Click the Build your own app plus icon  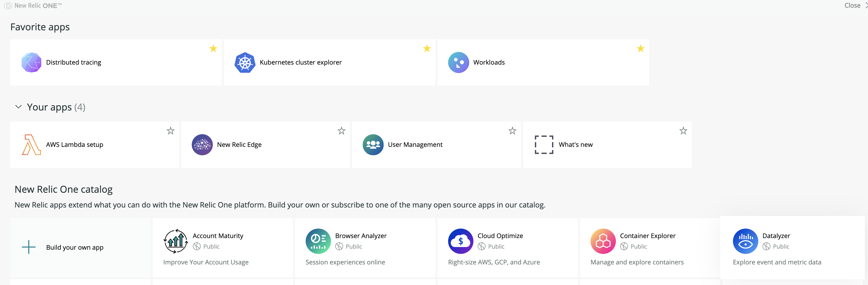pos(29,247)
